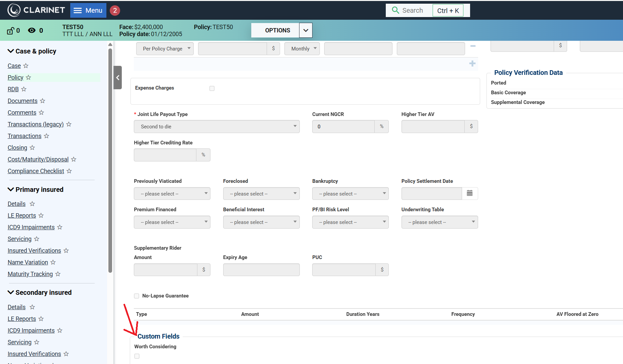Viewport: 623px width, 364px height.
Task: Star the Documents sidebar item
Action: coord(42,101)
